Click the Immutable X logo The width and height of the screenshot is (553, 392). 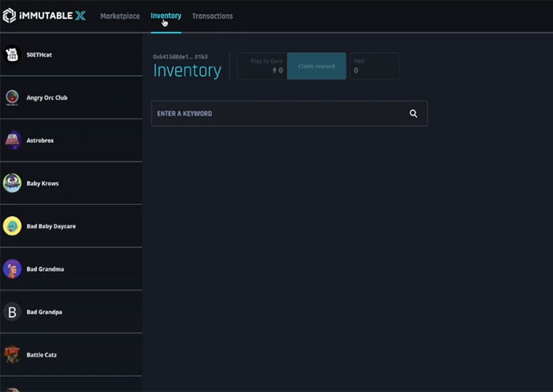point(44,15)
